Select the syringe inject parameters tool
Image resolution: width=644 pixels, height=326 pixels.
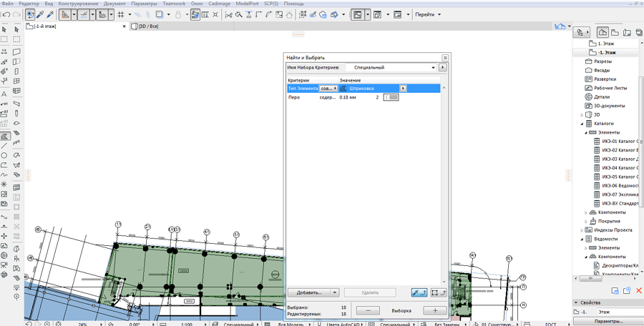(x=50, y=15)
